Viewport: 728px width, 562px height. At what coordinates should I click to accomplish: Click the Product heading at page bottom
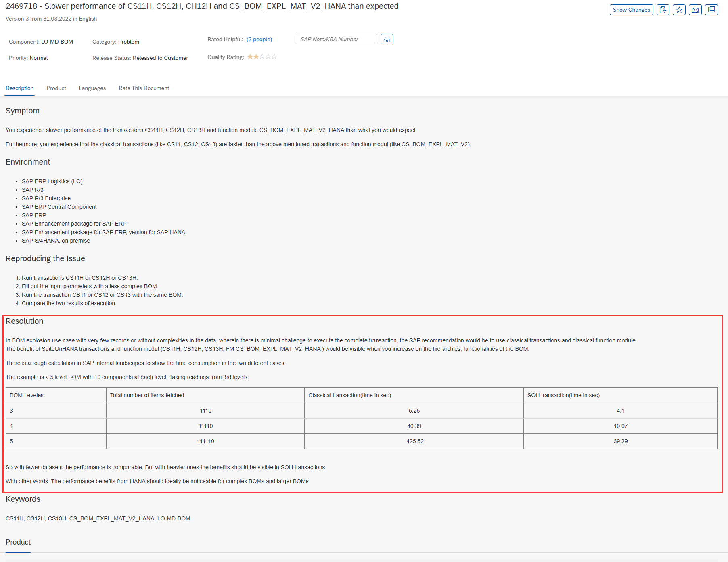click(18, 542)
